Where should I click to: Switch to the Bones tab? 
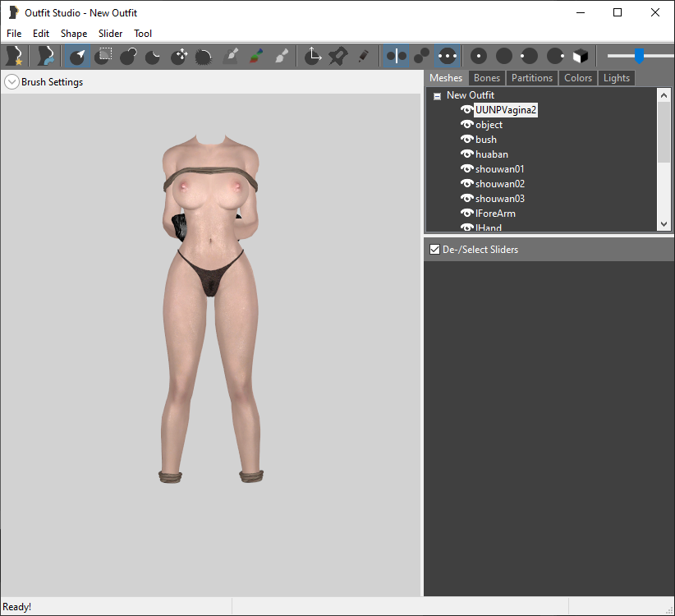[486, 78]
